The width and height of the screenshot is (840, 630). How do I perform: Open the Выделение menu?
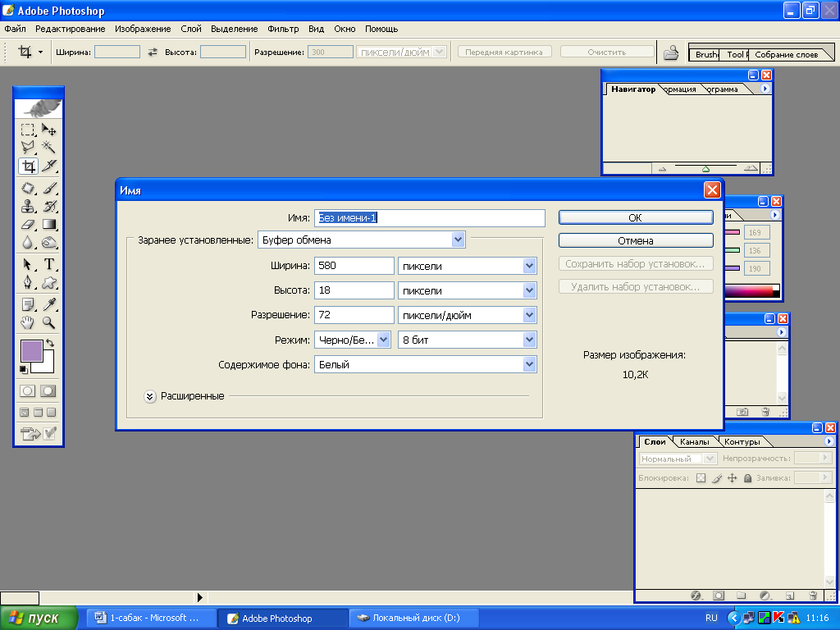point(234,29)
